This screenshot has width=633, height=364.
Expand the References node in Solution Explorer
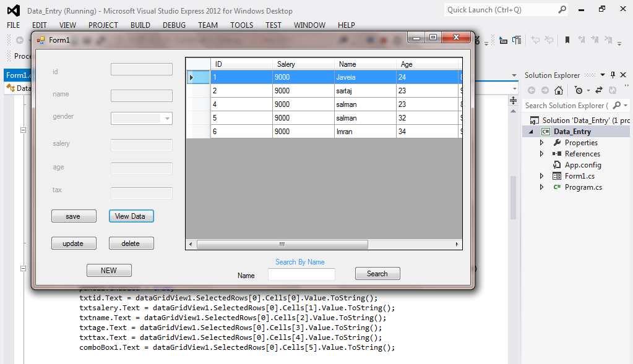pos(542,154)
